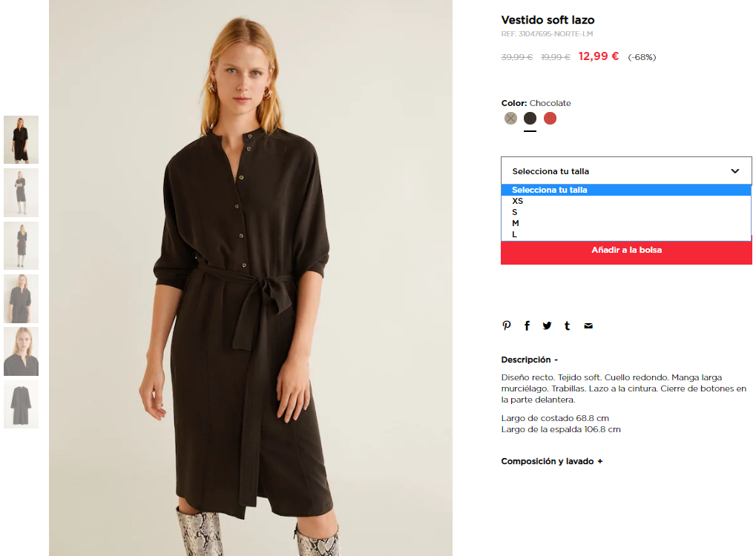View the close-up face thumbnail

22,351
